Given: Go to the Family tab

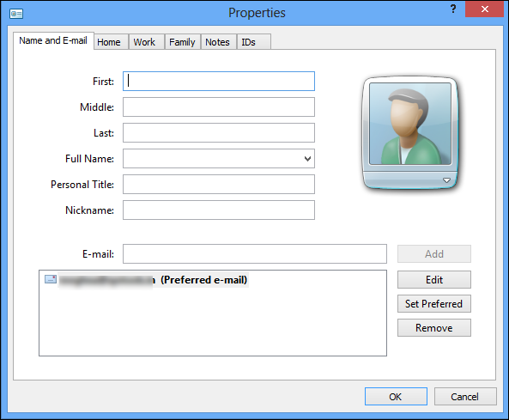Looking at the screenshot, I should coord(182,42).
